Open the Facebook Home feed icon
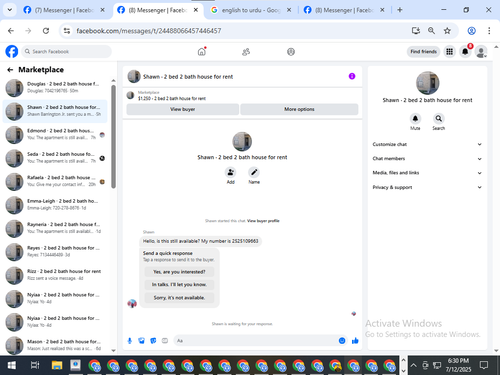 (x=202, y=52)
